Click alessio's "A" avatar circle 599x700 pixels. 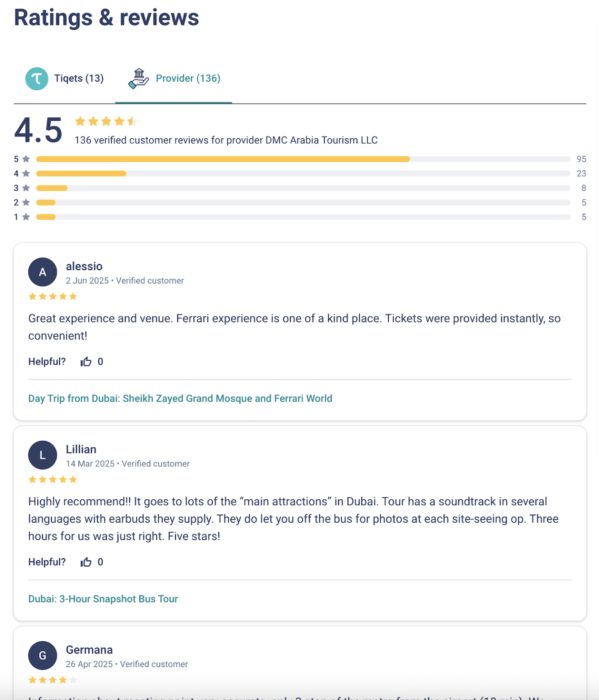pos(43,272)
